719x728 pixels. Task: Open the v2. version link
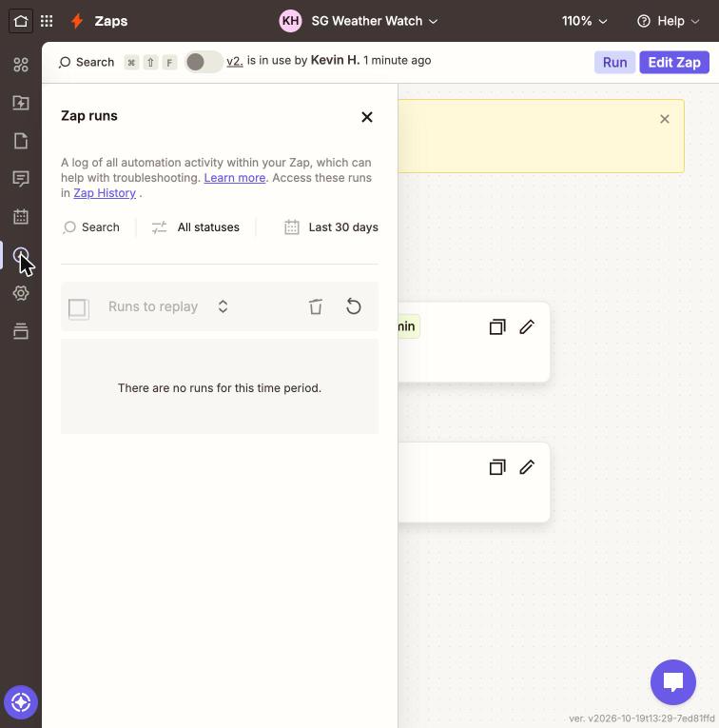[235, 61]
